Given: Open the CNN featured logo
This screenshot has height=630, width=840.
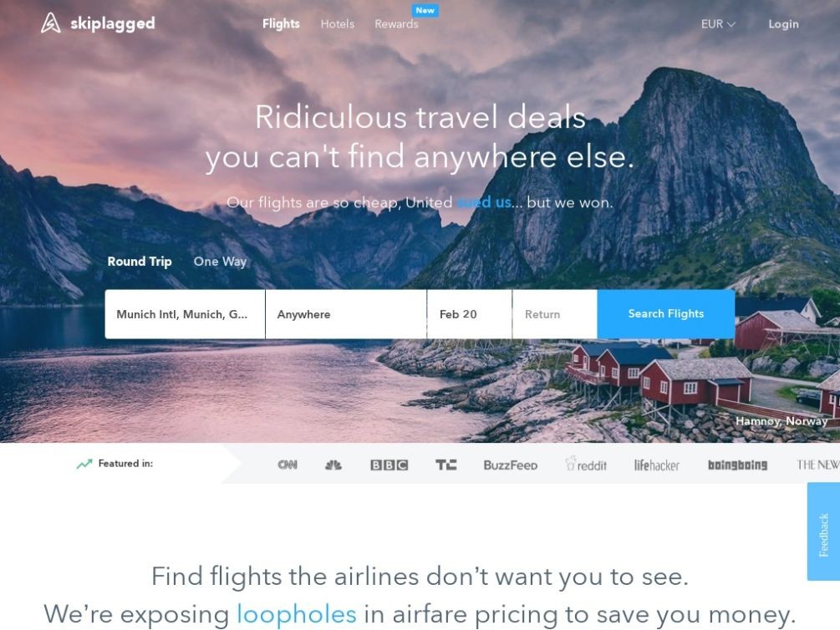Looking at the screenshot, I should pyautogui.click(x=288, y=465).
